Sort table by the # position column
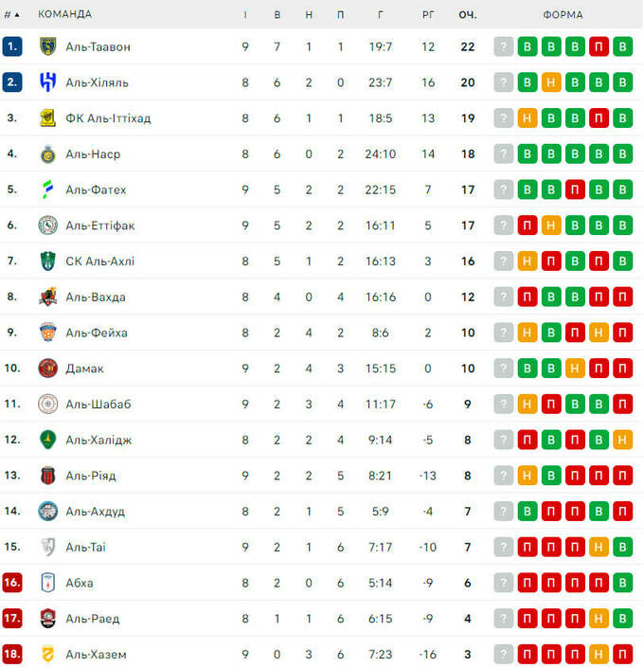This screenshot has height=668, width=644. (x=11, y=14)
